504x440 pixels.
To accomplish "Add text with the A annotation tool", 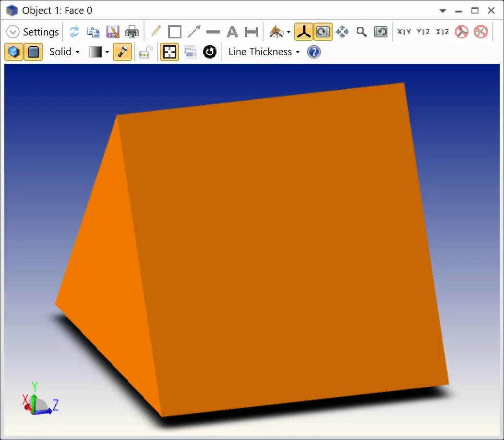I will coord(232,32).
